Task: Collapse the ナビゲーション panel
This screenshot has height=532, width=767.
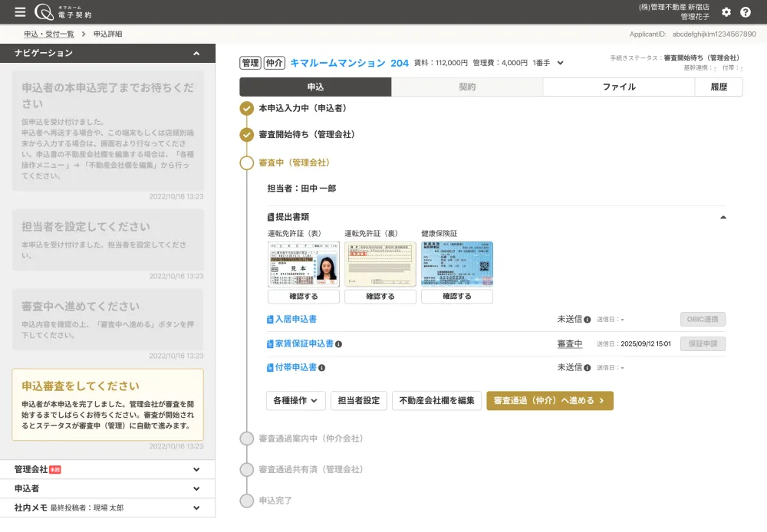Action: click(195, 53)
